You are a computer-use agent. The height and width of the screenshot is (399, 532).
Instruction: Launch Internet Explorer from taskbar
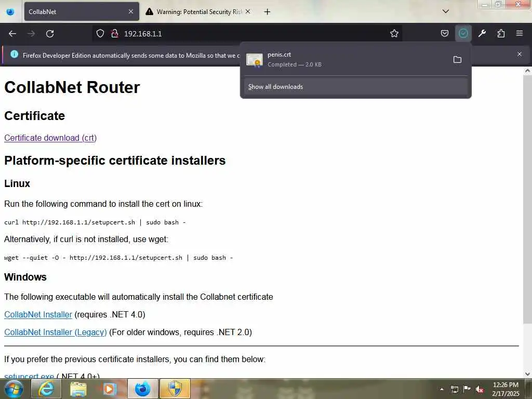click(x=46, y=389)
